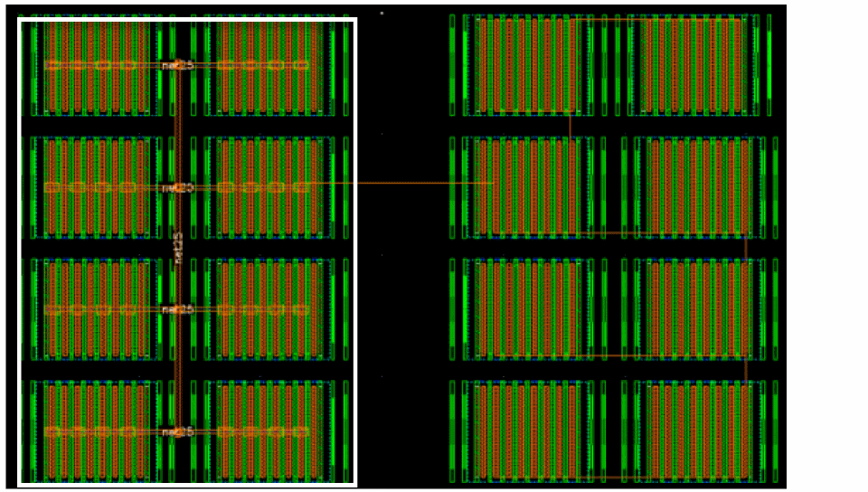This screenshot has height=492, width=868.
Task: Select the top-left transistor array of right group
Action: pos(527,65)
